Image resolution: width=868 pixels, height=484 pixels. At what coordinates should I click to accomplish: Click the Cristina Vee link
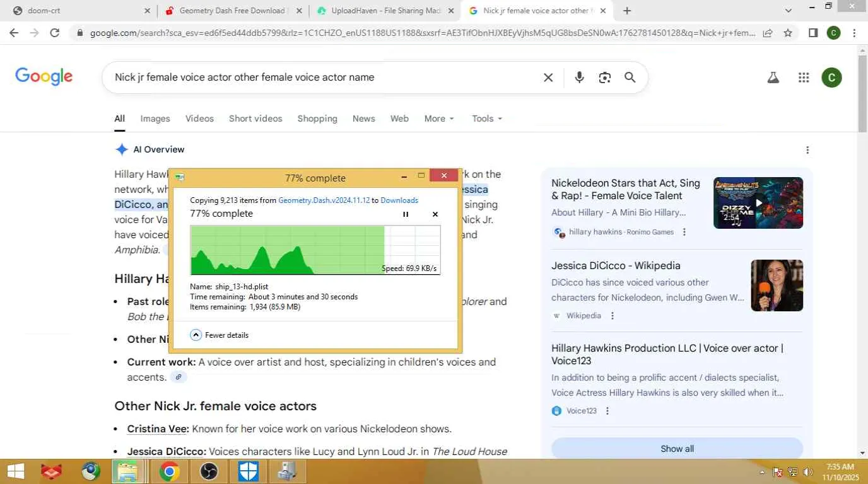pyautogui.click(x=158, y=429)
